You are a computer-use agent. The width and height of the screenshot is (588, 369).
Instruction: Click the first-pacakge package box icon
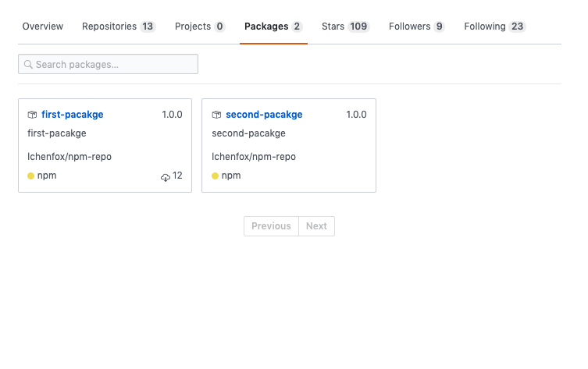click(32, 115)
